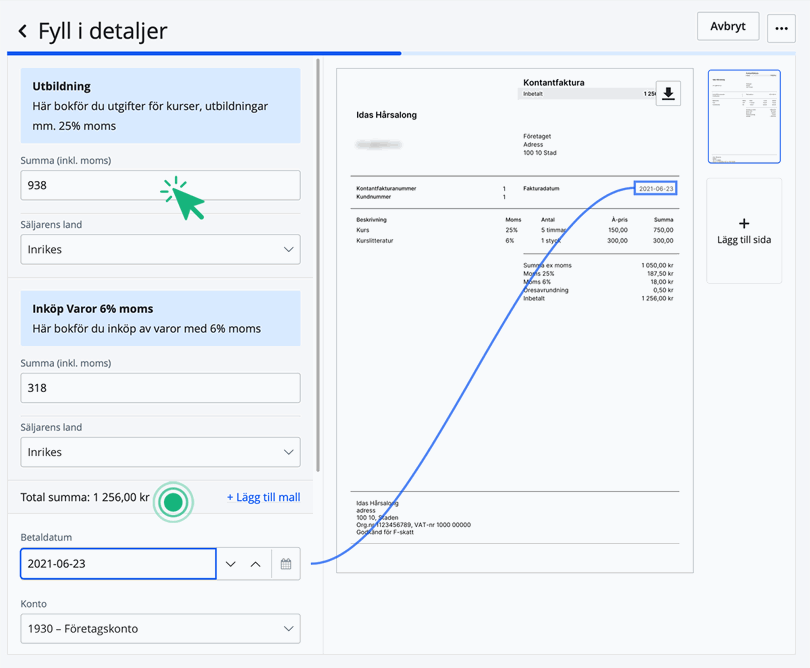The height and width of the screenshot is (668, 810).
Task: Click the Summa field containing 318
Action: [x=160, y=388]
